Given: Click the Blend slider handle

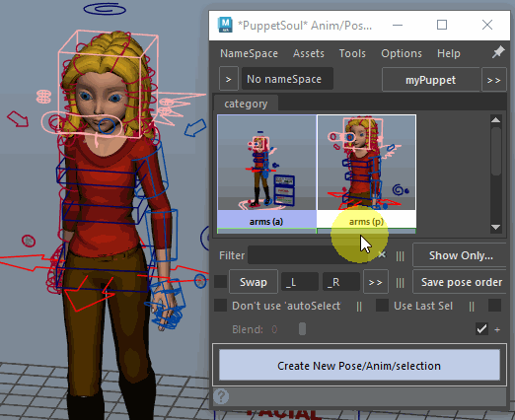Looking at the screenshot, I should pos(302,329).
